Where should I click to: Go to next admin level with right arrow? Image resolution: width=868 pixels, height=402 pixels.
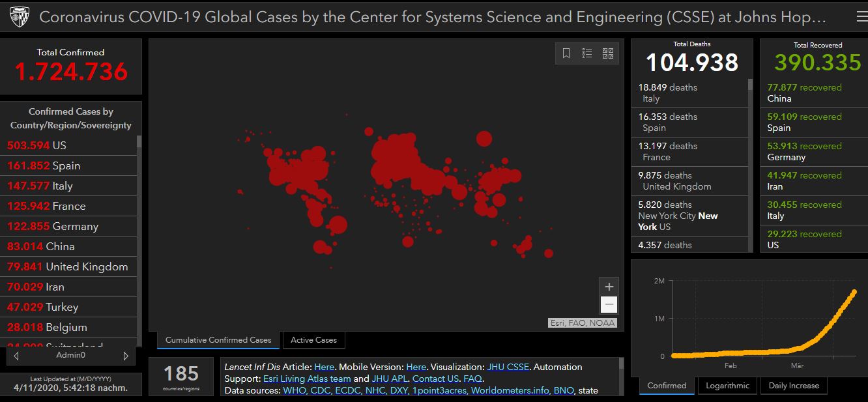(126, 356)
